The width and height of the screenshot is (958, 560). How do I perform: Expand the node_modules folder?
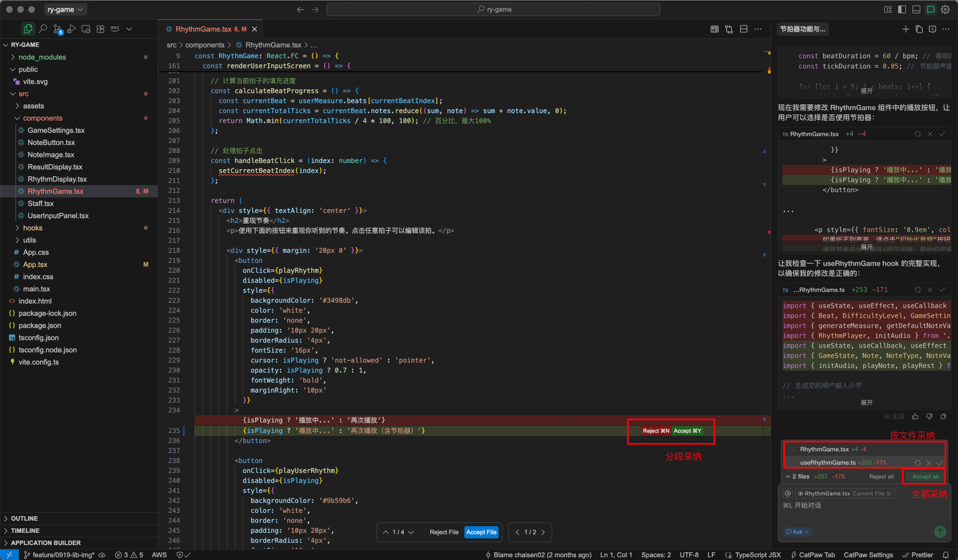pyautogui.click(x=42, y=57)
